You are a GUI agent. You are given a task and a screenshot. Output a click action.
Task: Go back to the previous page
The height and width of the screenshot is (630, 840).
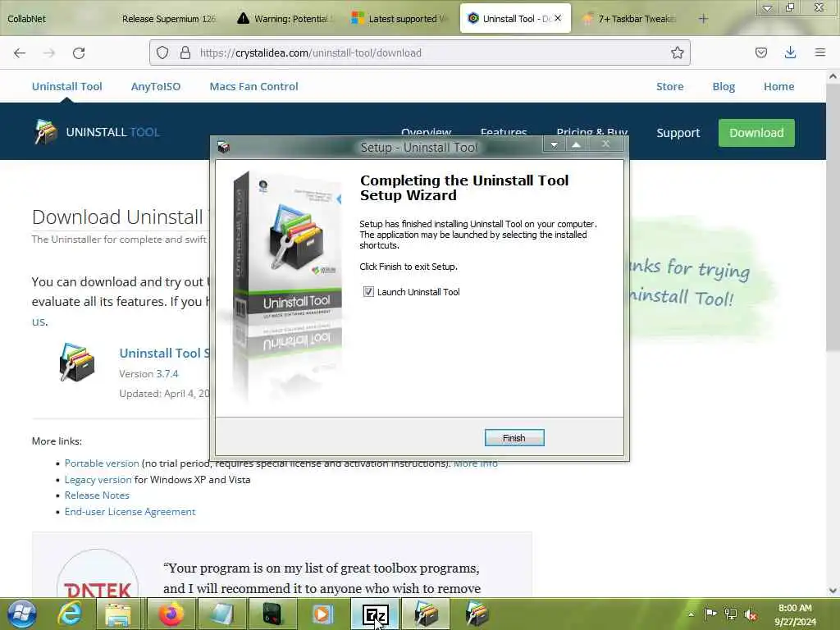[x=20, y=52]
